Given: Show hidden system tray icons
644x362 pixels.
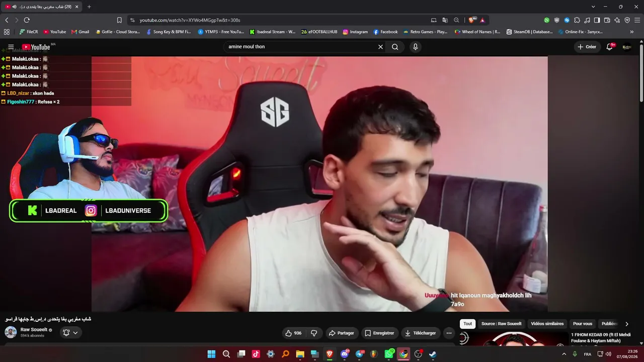Looking at the screenshot, I should tap(564, 354).
